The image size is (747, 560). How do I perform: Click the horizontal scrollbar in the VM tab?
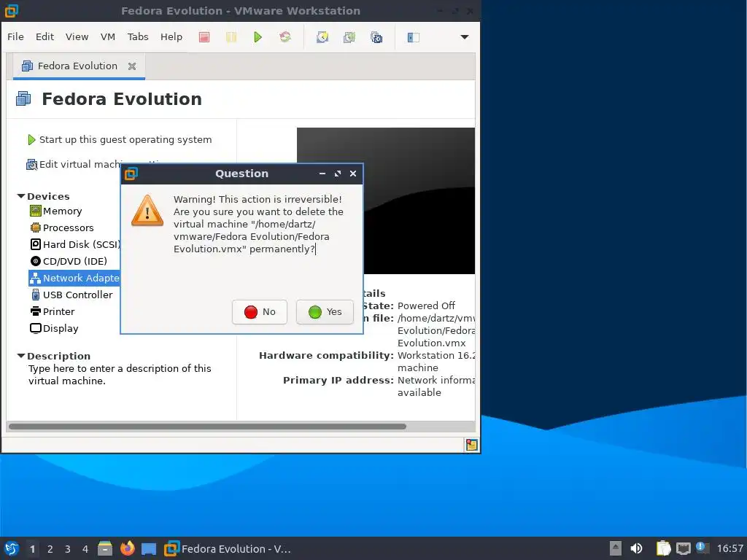coord(207,427)
